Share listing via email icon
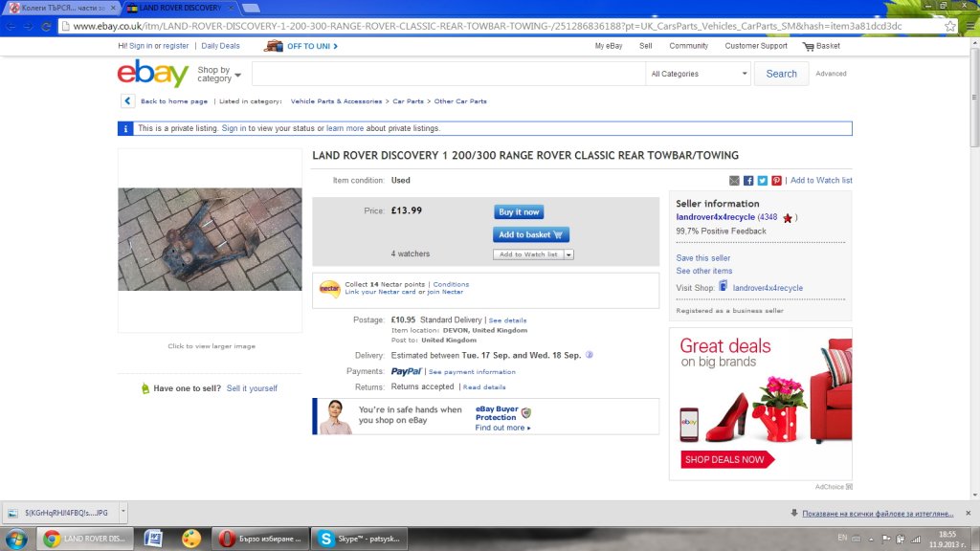The width and height of the screenshot is (980, 551). (x=734, y=181)
